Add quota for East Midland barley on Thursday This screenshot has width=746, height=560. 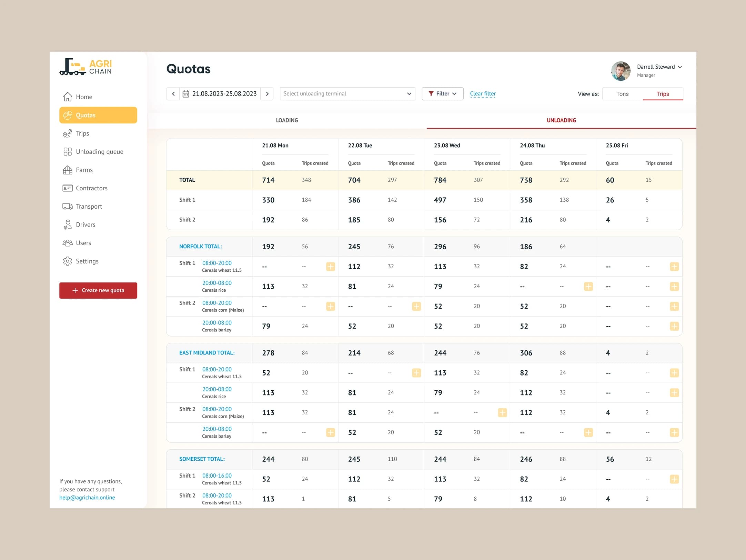(588, 432)
